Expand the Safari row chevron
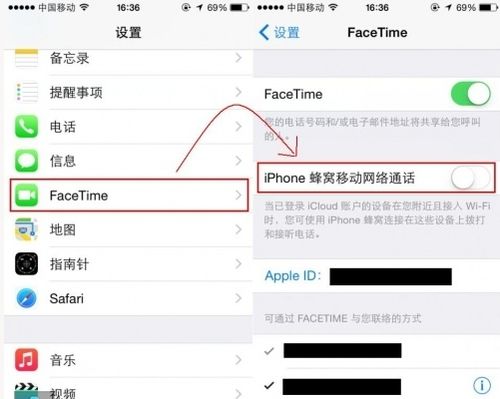This screenshot has width=500, height=399. pos(238,298)
